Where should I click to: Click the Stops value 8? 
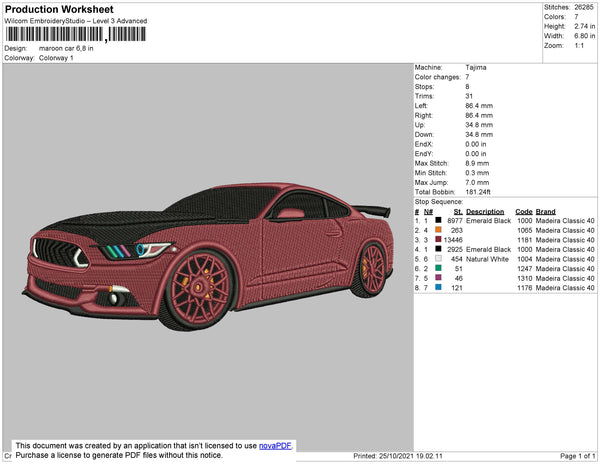[467, 86]
